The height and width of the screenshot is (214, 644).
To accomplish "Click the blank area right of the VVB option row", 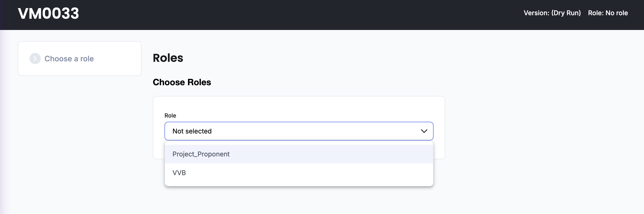I will [x=350, y=173].
